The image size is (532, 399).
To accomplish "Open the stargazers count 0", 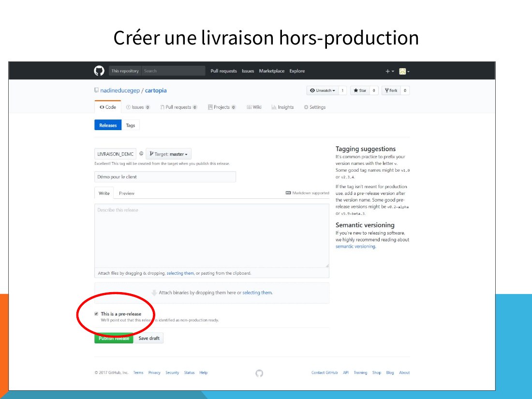I will [373, 90].
